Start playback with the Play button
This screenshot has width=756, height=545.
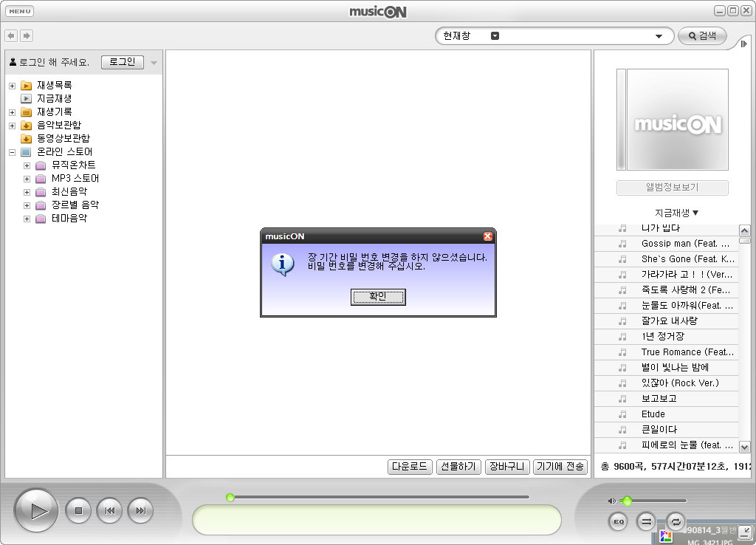coord(37,510)
